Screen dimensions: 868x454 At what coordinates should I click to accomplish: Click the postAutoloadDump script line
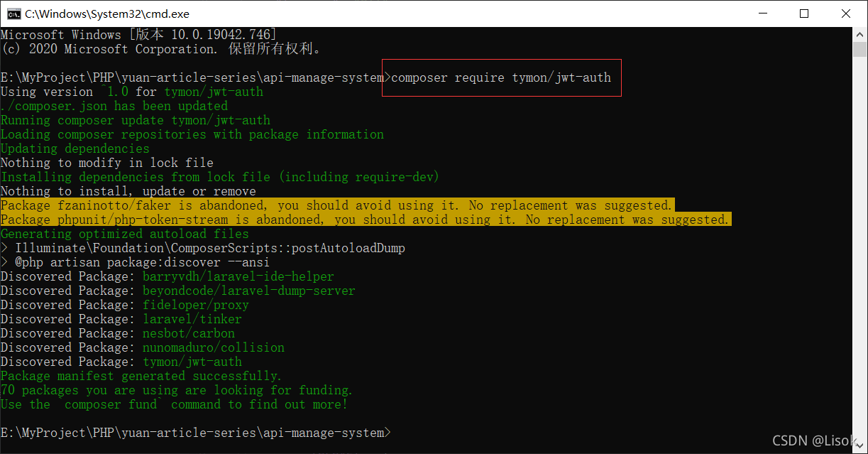point(203,248)
